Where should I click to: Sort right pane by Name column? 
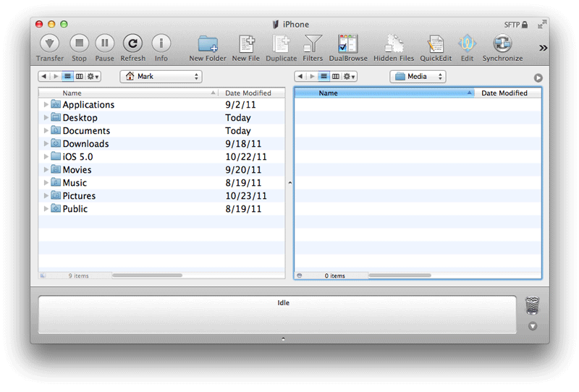point(384,93)
